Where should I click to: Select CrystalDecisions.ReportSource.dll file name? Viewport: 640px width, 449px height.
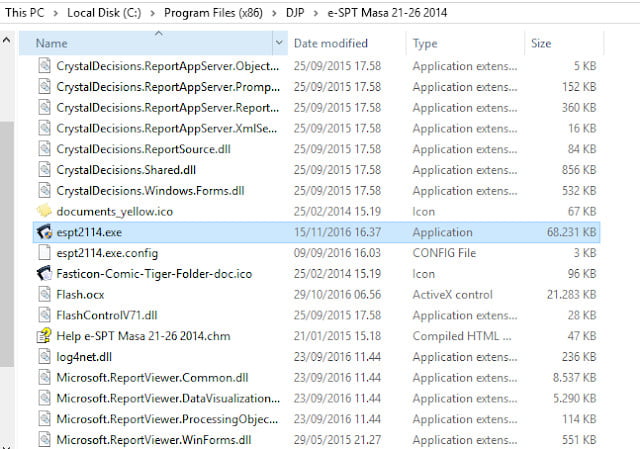(x=143, y=149)
